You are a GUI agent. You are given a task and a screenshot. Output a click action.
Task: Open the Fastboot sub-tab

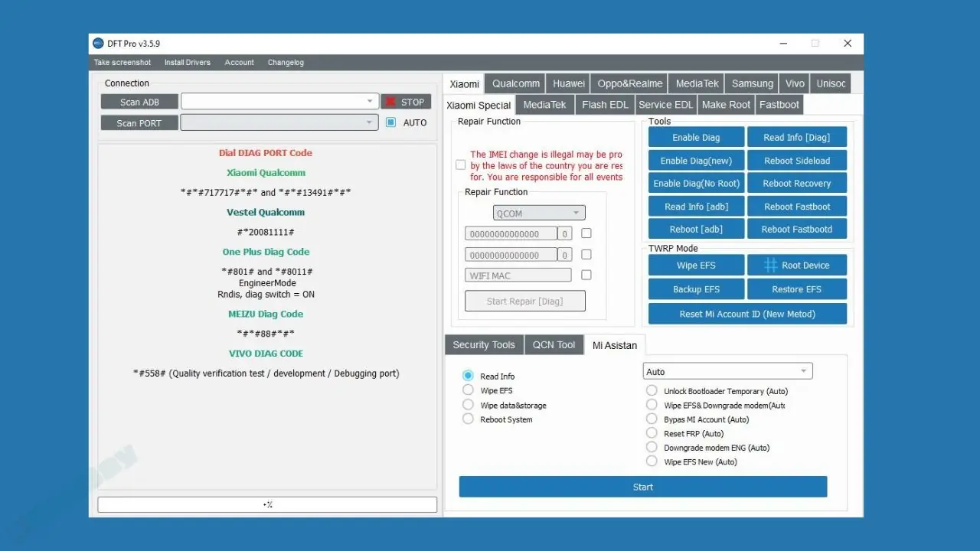click(779, 105)
